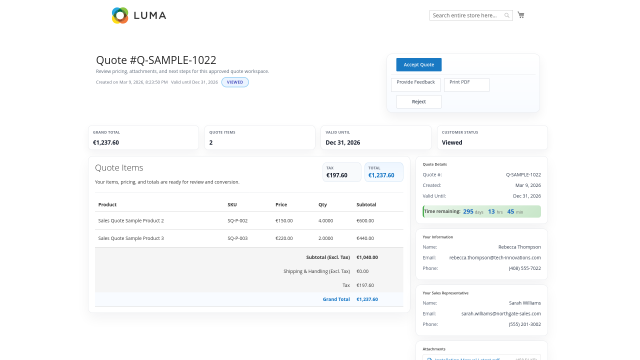Click price €150.00
640x360 pixels.
click(x=284, y=221)
